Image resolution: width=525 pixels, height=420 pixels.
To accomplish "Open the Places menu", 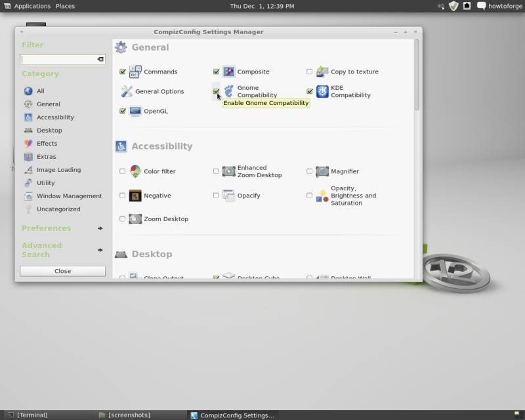I will tap(65, 6).
